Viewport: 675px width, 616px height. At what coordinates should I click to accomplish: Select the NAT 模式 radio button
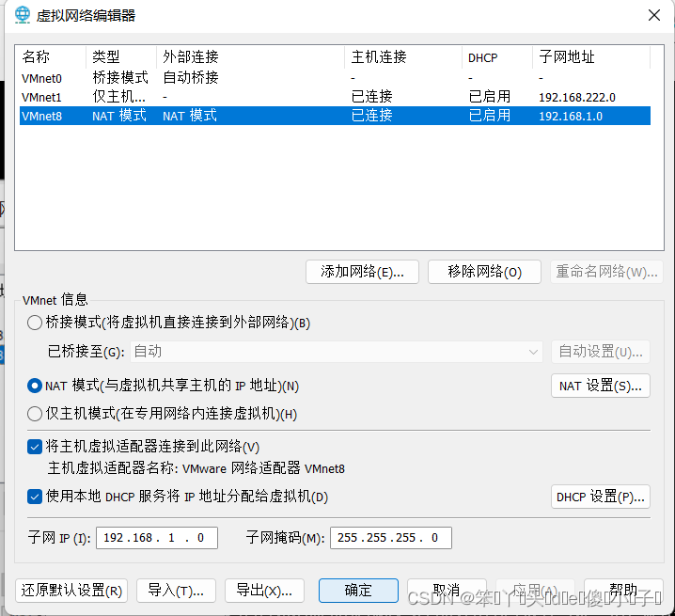35,386
